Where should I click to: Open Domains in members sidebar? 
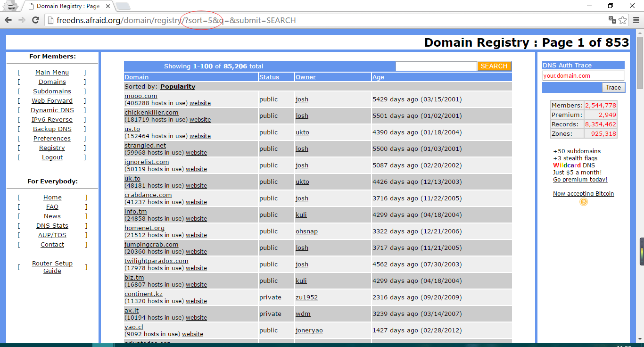52,82
